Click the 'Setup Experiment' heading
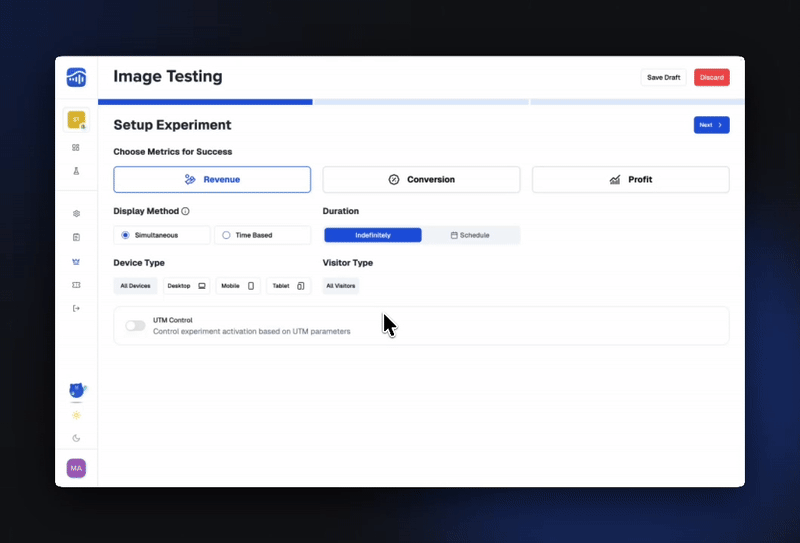The image size is (800, 543). 172,125
